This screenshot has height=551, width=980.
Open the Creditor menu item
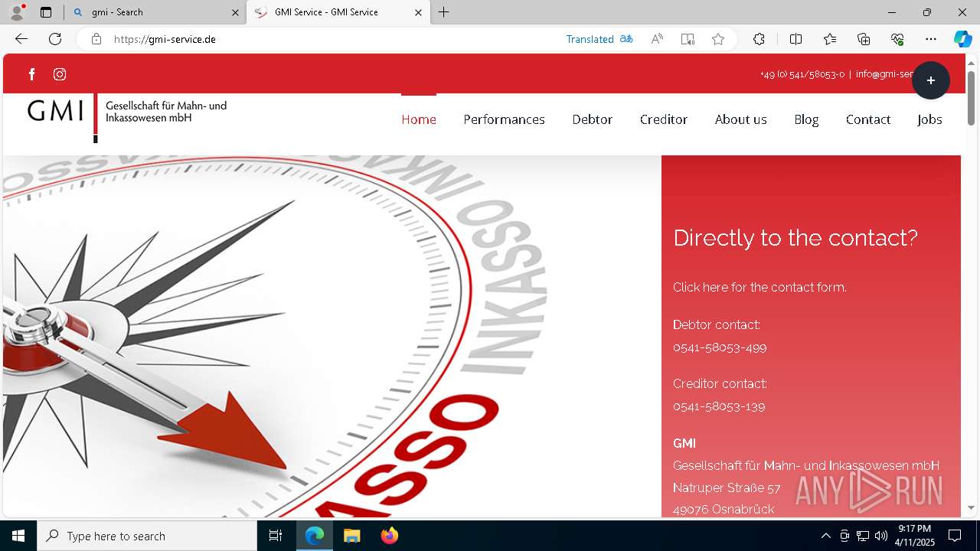coord(664,119)
